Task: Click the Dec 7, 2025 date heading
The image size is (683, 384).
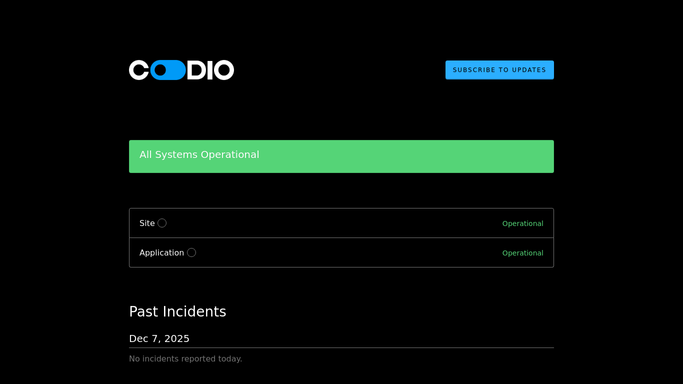Action: (x=159, y=339)
